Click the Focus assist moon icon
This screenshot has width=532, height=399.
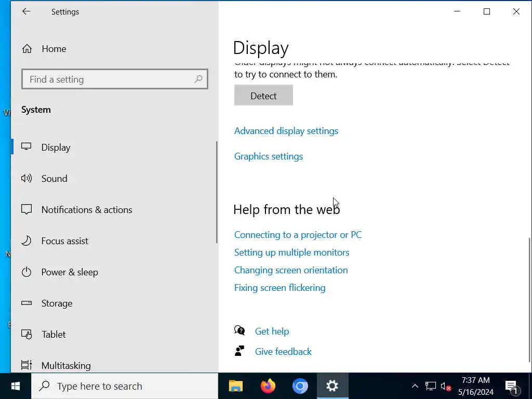[26, 241]
